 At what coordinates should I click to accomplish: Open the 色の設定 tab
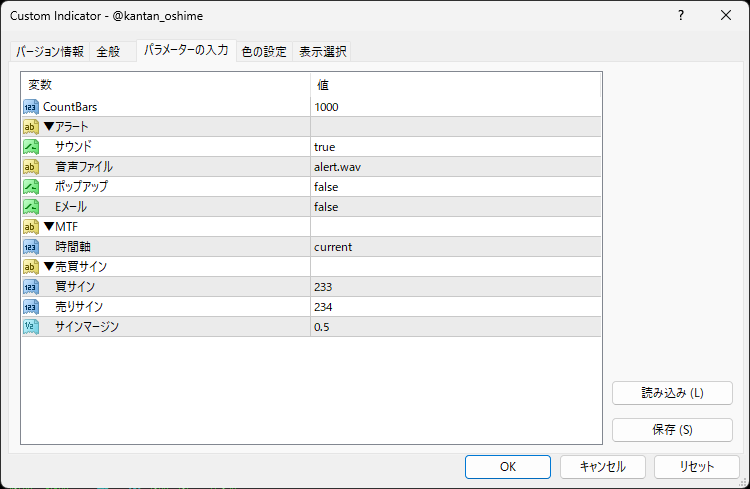[264, 51]
